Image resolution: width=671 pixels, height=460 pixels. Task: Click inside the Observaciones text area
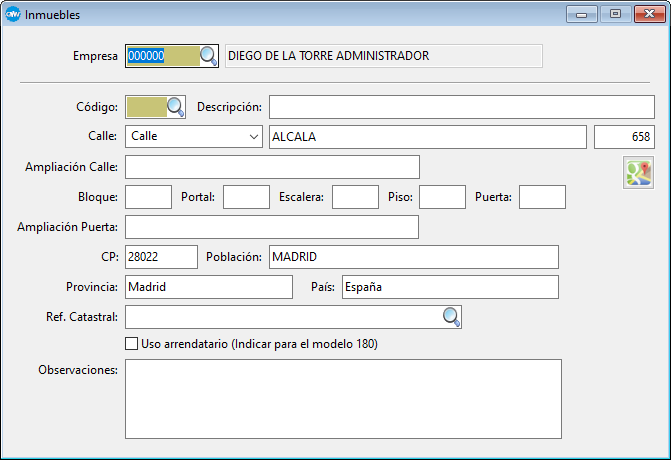pos(342,398)
